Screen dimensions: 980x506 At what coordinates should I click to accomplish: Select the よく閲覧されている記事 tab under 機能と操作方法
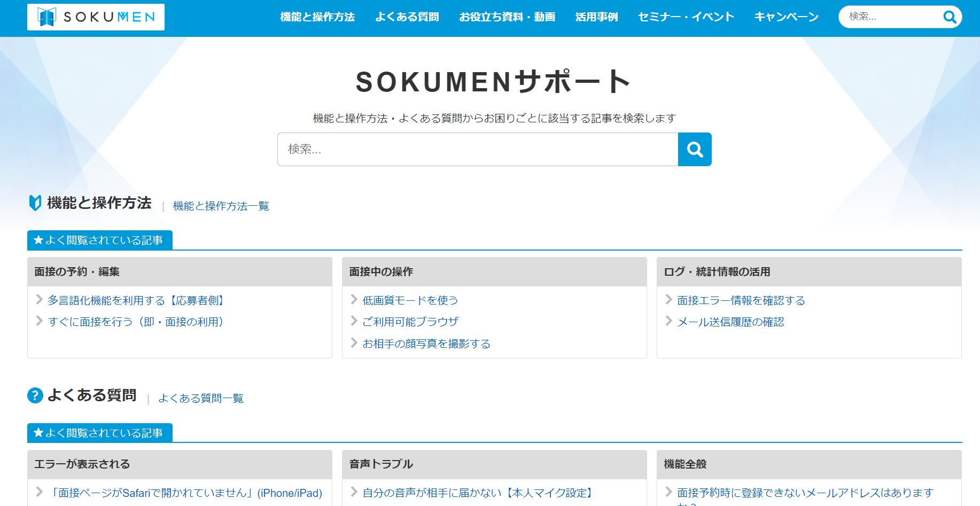[100, 240]
